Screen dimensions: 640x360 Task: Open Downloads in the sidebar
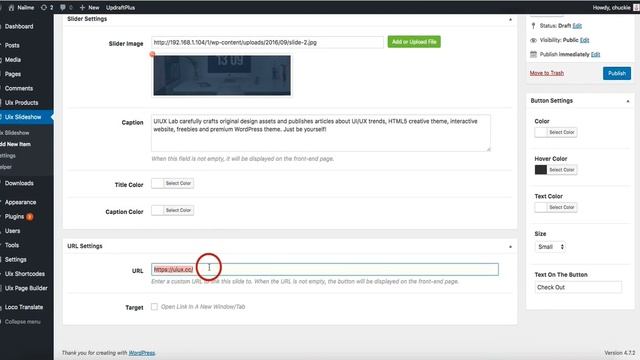point(19,183)
